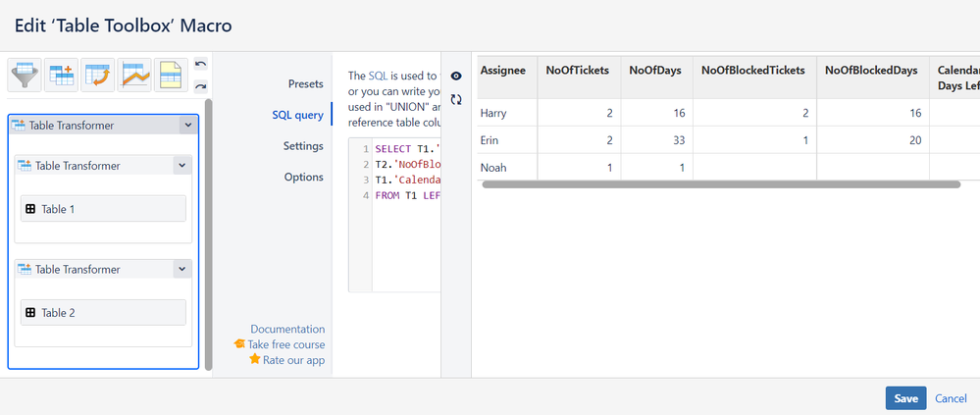Refresh the preview with reload icon
The image size is (980, 415).
click(456, 99)
